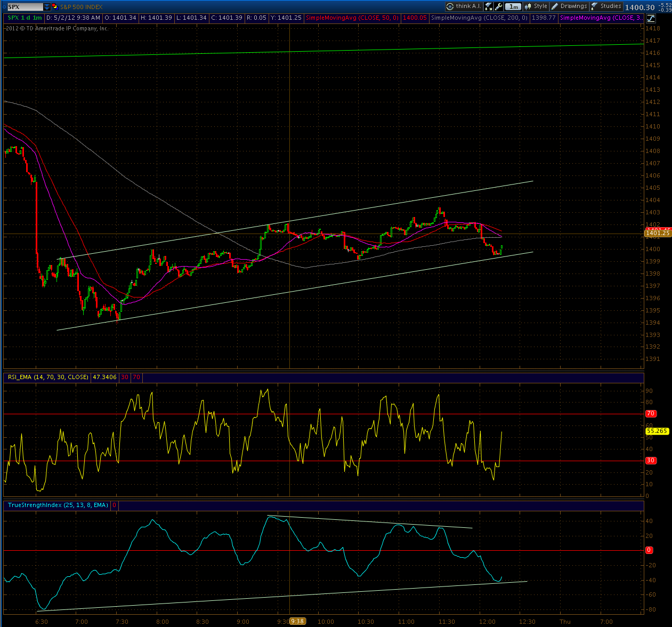Image resolution: width=672 pixels, height=627 pixels.
Task: Click the chart scale curve icon
Action: [651, 18]
